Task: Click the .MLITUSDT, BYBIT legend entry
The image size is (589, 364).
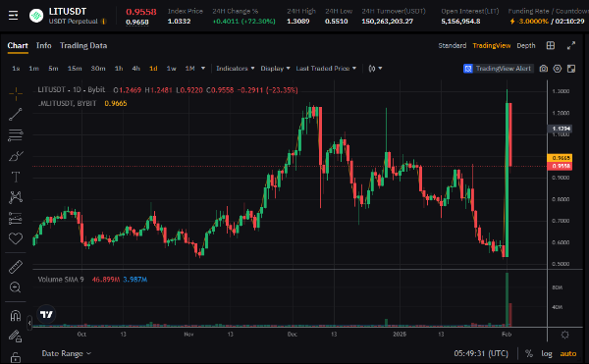Action: point(67,103)
